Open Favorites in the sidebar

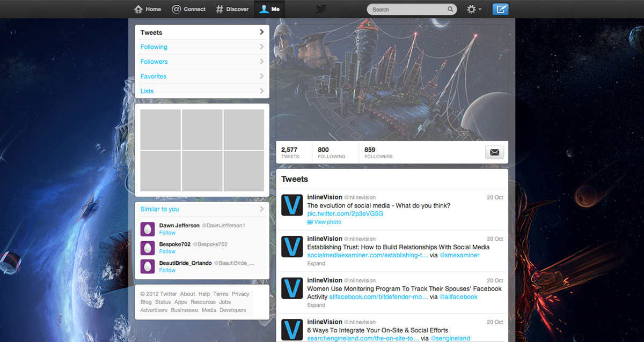point(202,76)
